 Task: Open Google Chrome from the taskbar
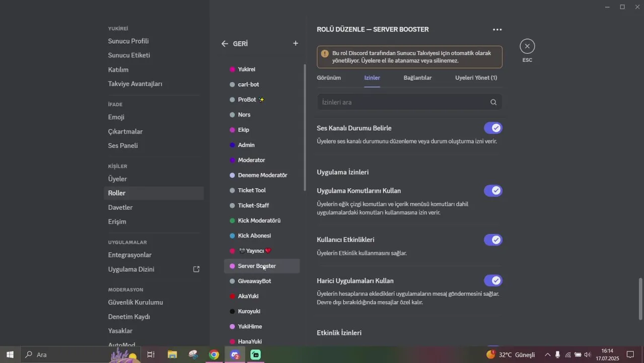pos(214,354)
